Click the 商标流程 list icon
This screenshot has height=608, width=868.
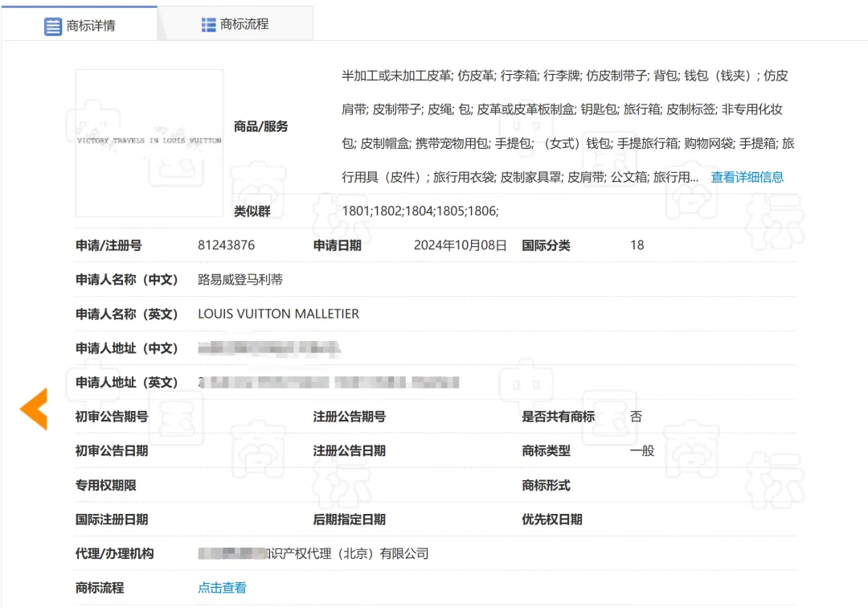208,24
